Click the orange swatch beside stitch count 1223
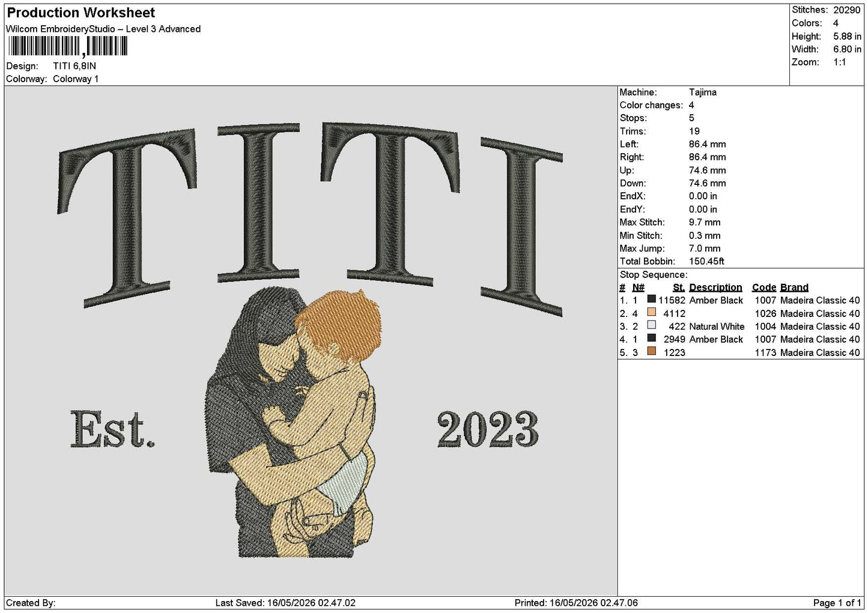Viewport: 868px width, 613px height. 651,352
